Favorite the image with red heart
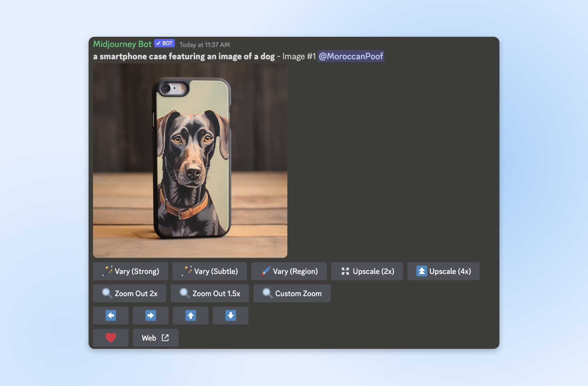 point(111,338)
